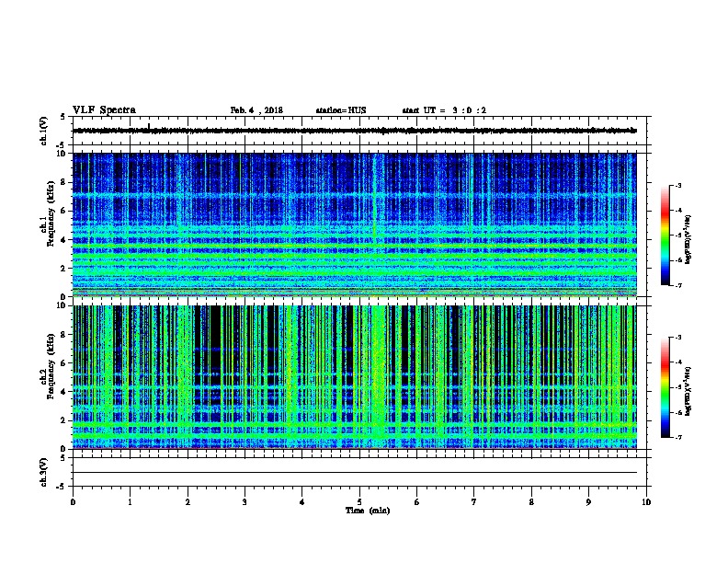Click time axis tick label "8"
This screenshot has width=728, height=563.
pyautogui.click(x=531, y=502)
